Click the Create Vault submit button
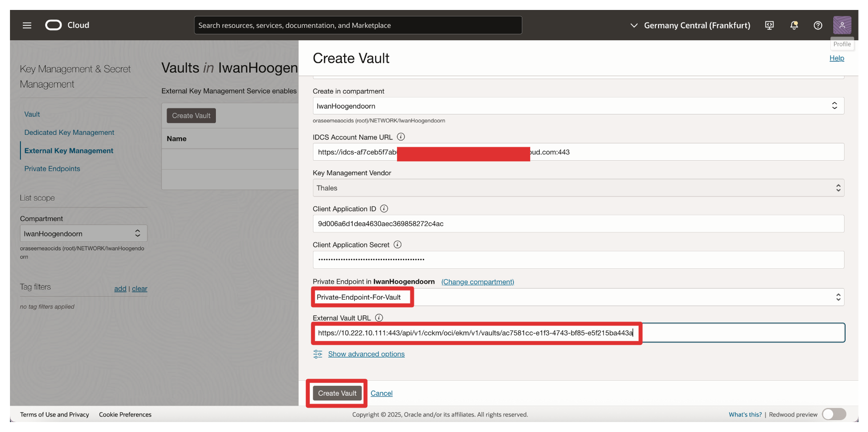Screen dimensions: 868x432 pyautogui.click(x=337, y=393)
